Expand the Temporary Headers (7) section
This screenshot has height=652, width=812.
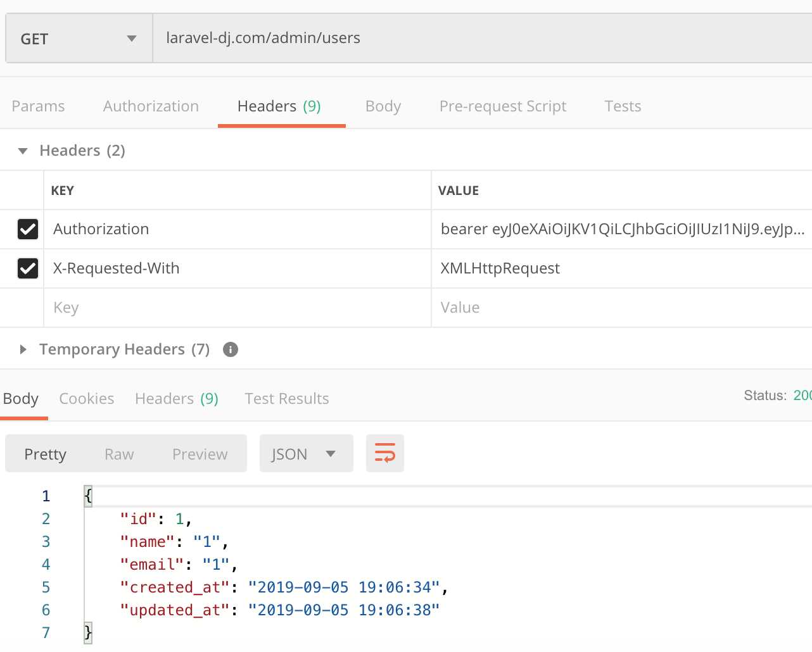pyautogui.click(x=23, y=349)
